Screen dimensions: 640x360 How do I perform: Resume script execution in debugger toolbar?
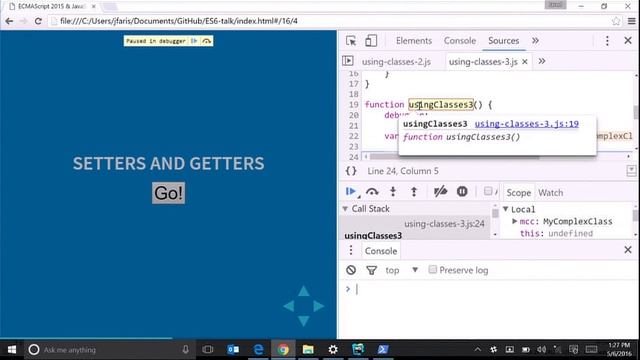pyautogui.click(x=351, y=191)
